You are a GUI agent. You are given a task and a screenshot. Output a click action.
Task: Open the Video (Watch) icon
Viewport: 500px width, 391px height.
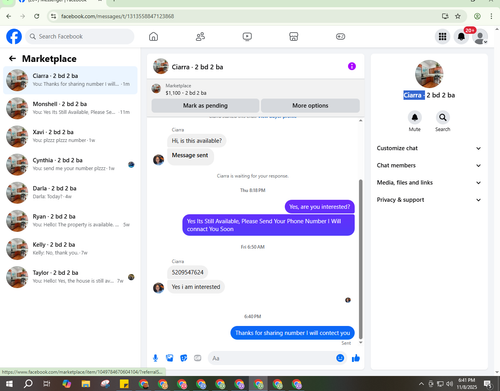[x=247, y=36]
